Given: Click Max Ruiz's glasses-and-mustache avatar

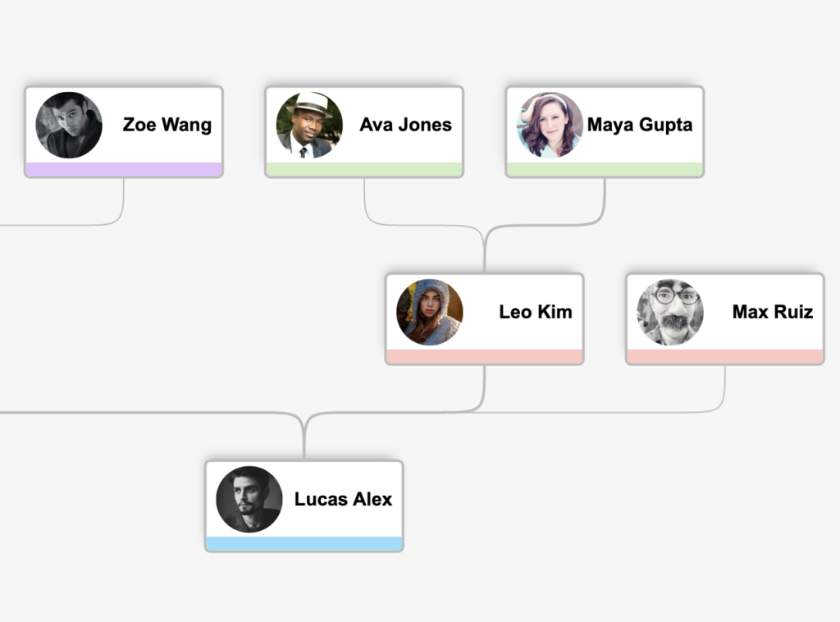Looking at the screenshot, I should point(670,312).
